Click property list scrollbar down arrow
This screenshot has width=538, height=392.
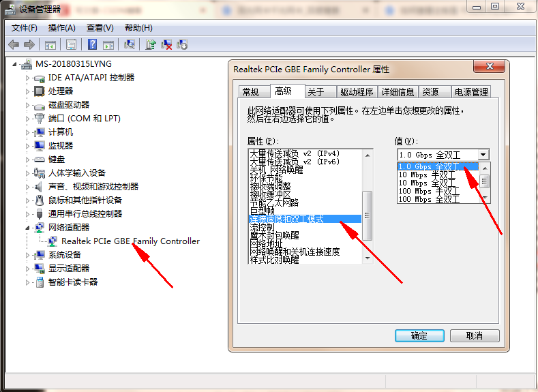click(x=368, y=258)
